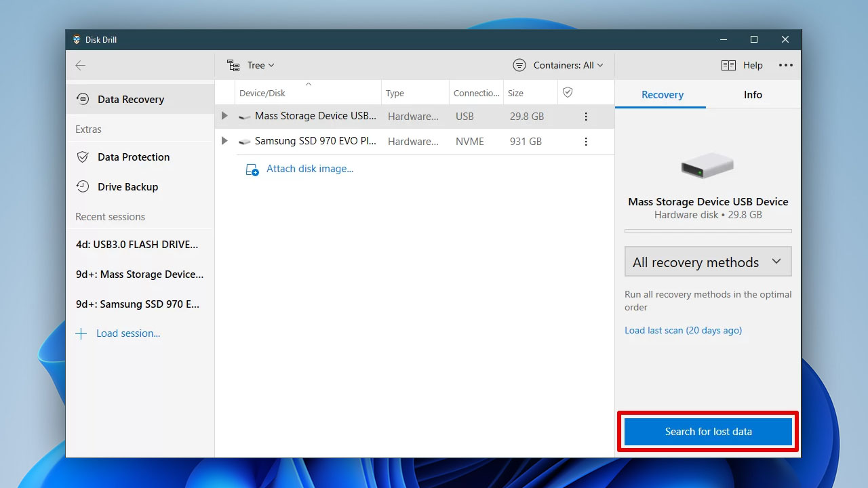Open options menu for Mass Storage Device
Screen dimensions: 868x488
586,117
